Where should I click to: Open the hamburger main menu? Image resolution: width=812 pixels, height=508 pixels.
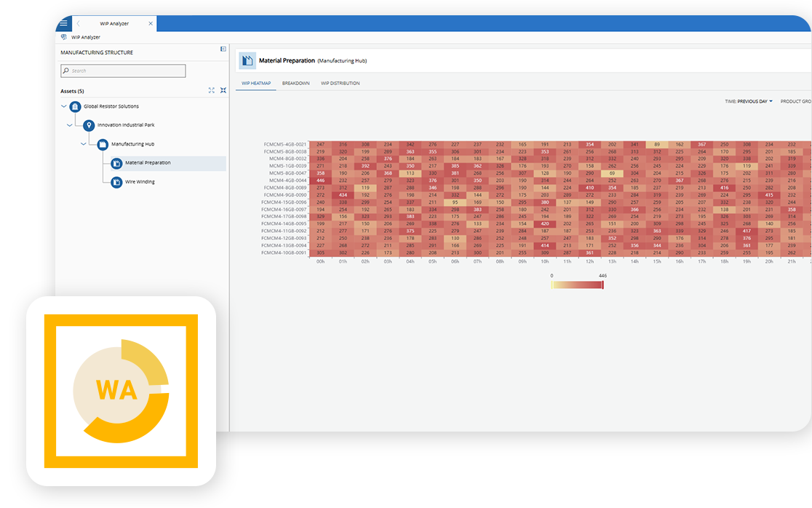click(x=63, y=23)
